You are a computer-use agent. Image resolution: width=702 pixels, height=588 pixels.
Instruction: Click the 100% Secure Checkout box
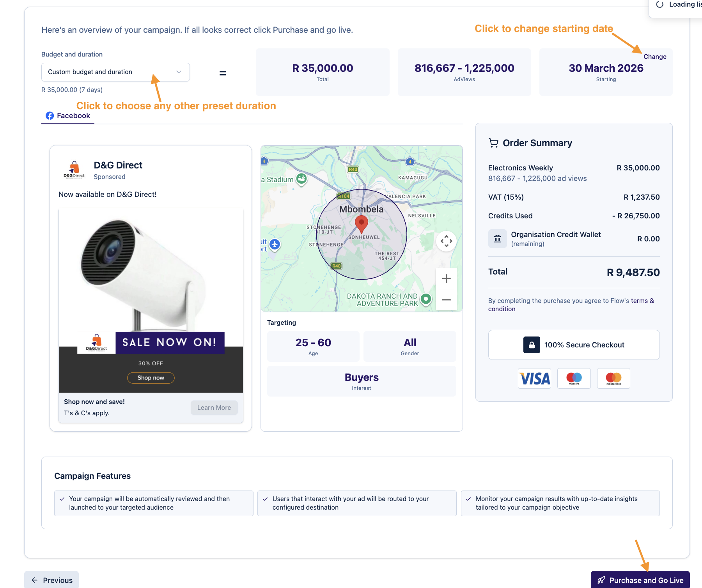(574, 345)
